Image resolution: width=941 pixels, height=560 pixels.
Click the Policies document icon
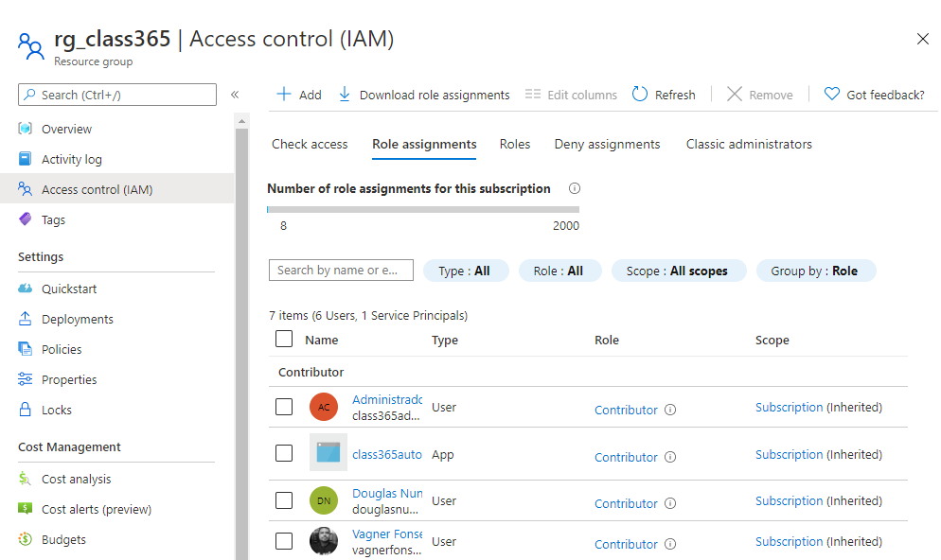26,349
